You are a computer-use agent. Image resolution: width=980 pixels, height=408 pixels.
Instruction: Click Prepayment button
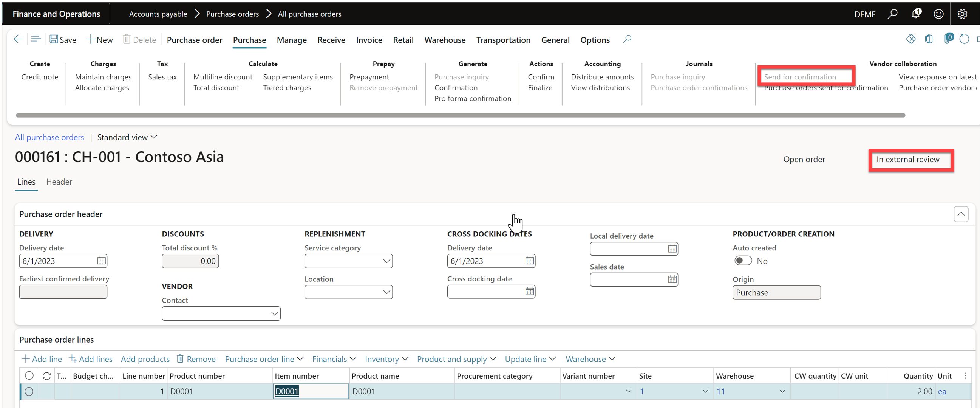(x=369, y=77)
